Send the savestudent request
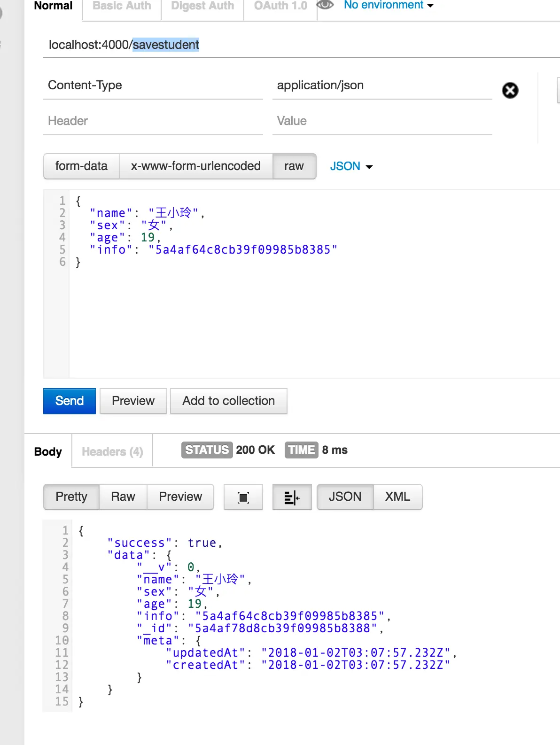The height and width of the screenshot is (745, 560). click(70, 401)
